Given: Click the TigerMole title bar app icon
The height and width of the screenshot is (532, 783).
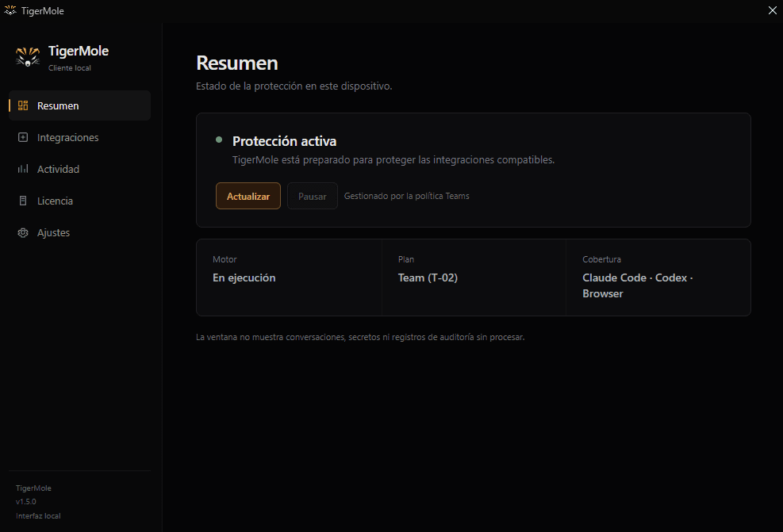Looking at the screenshot, I should coord(10,10).
